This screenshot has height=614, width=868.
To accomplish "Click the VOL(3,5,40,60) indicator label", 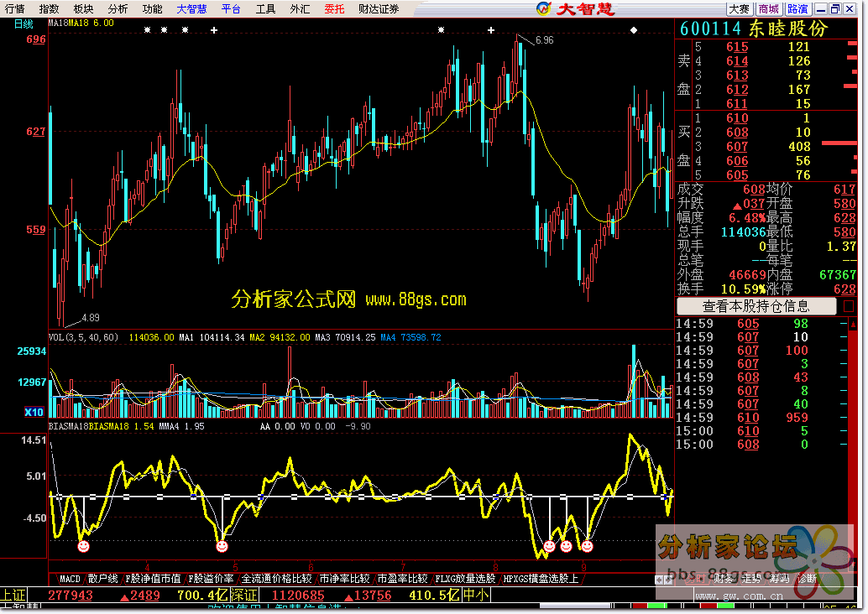I will coord(84,337).
